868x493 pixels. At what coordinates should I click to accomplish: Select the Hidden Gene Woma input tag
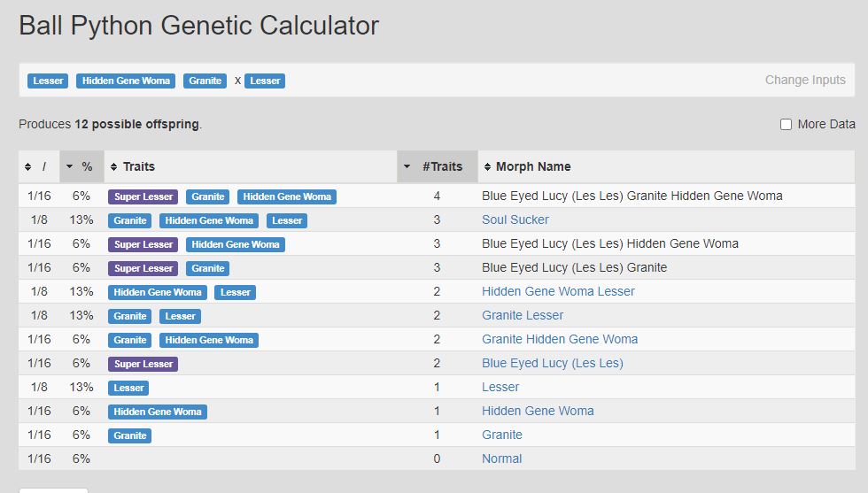click(126, 81)
